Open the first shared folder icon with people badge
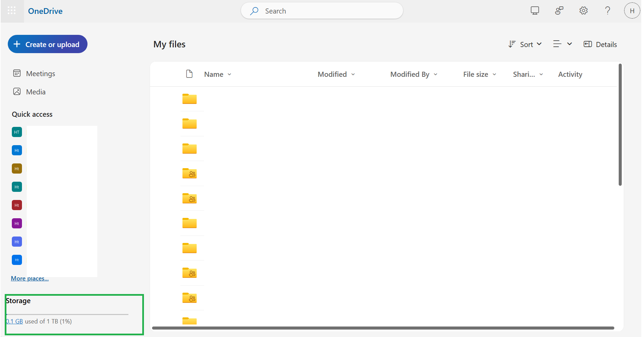This screenshot has width=644, height=337. click(190, 173)
